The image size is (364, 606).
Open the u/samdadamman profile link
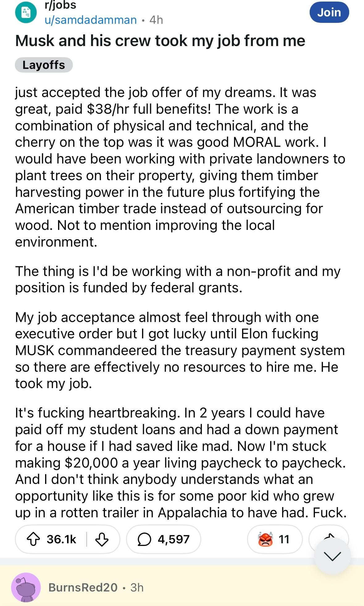point(90,20)
